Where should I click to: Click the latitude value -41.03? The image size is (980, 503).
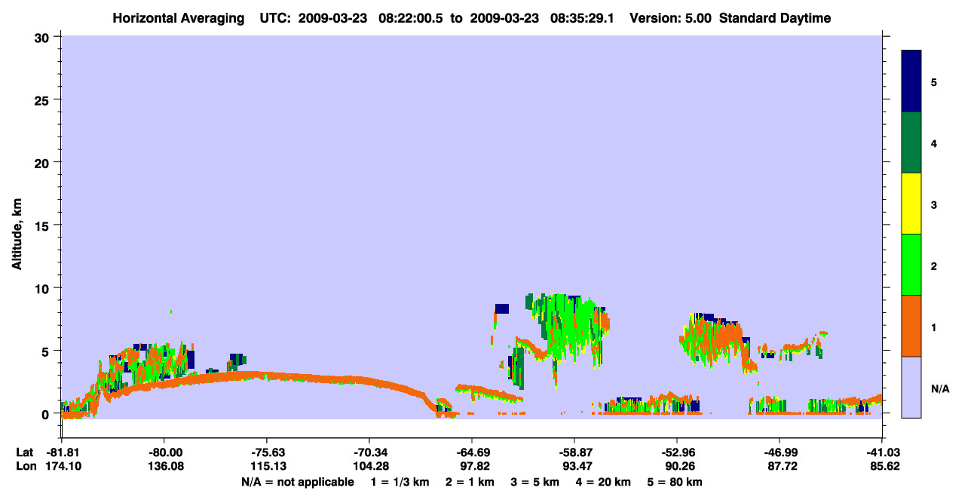tap(882, 452)
